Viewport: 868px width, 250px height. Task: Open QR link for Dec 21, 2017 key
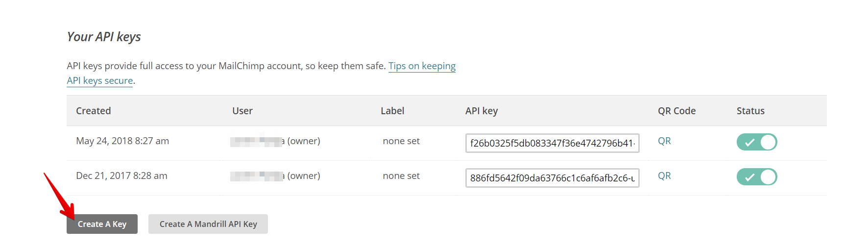pos(664,176)
